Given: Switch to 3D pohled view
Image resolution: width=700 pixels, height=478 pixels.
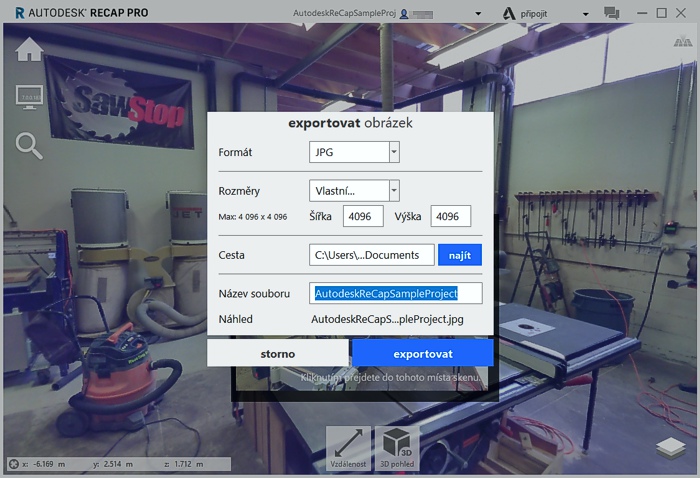Looking at the screenshot, I should (x=397, y=449).
